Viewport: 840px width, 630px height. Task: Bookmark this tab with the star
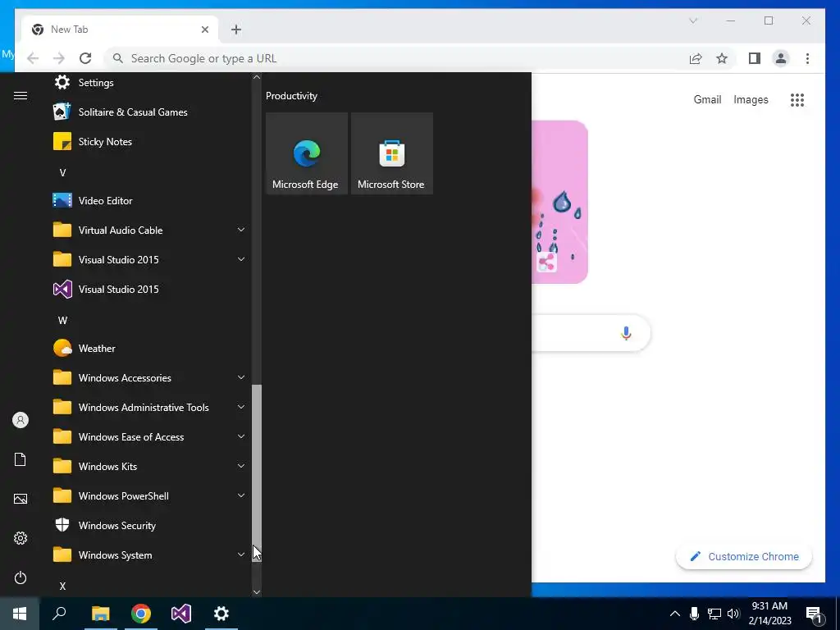point(722,58)
